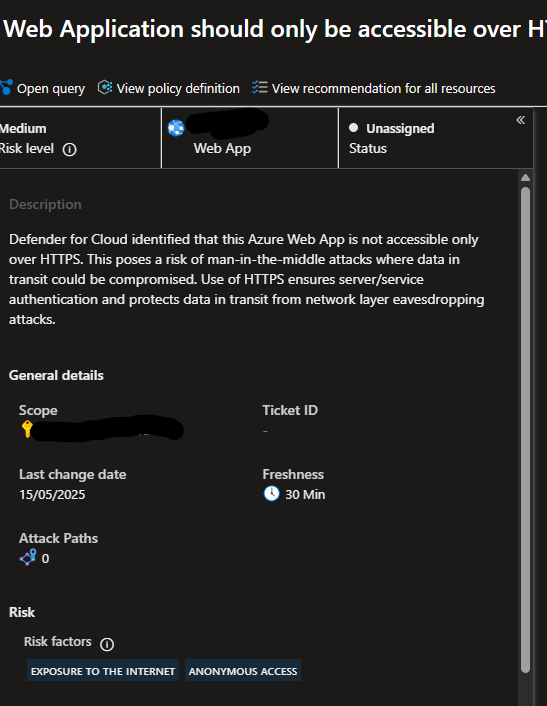This screenshot has width=547, height=706.
Task: Click the Unassigned status indicator
Action: point(392,128)
